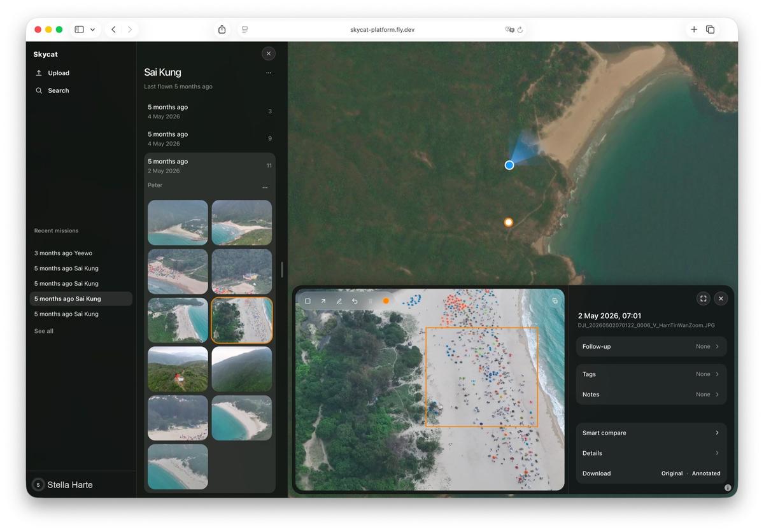Viewport: 764px width, 532px height.
Task: Open the sidebar dropdown chevron in Safari
Action: (93, 29)
